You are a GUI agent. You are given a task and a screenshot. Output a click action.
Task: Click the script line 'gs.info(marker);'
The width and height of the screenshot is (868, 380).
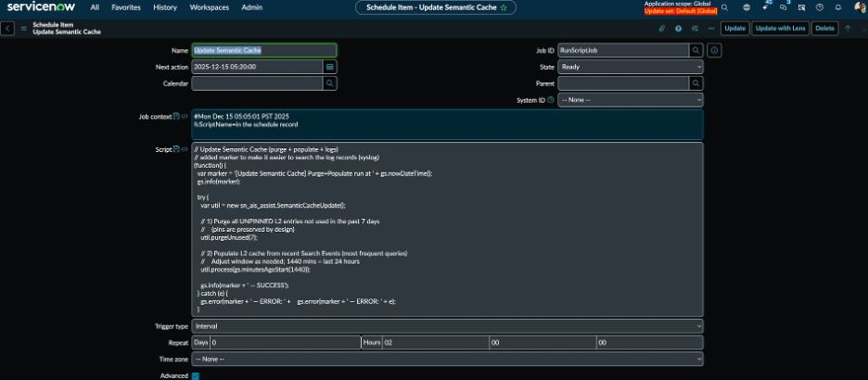tap(220, 181)
